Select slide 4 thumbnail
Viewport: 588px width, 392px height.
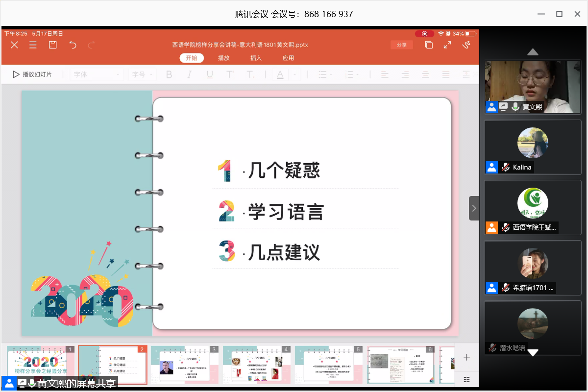pos(257,364)
